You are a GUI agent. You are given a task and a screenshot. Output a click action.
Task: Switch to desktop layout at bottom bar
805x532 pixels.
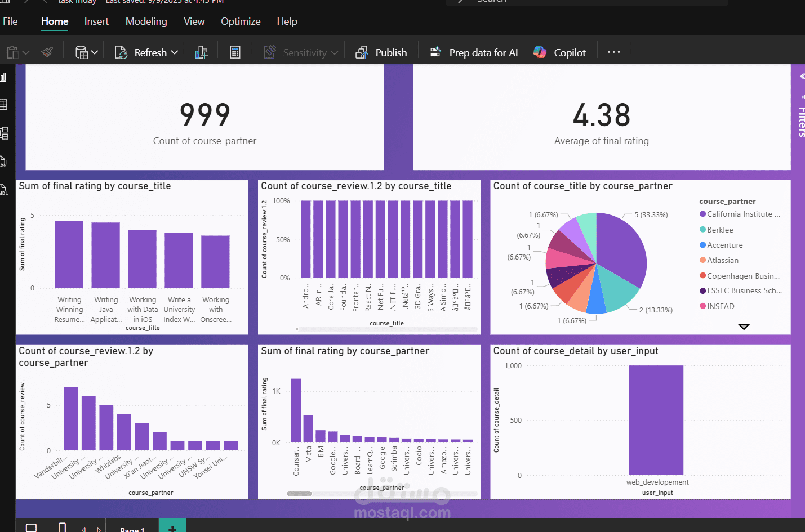32,527
